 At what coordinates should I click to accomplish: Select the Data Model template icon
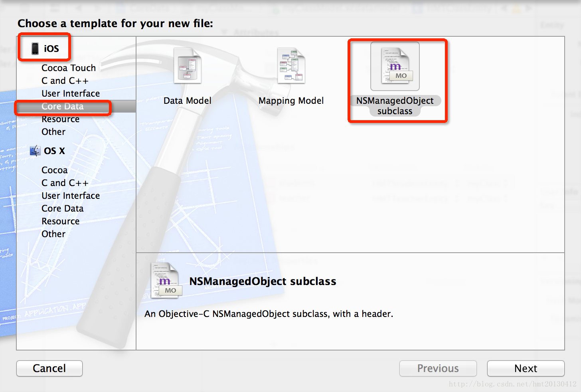[188, 66]
